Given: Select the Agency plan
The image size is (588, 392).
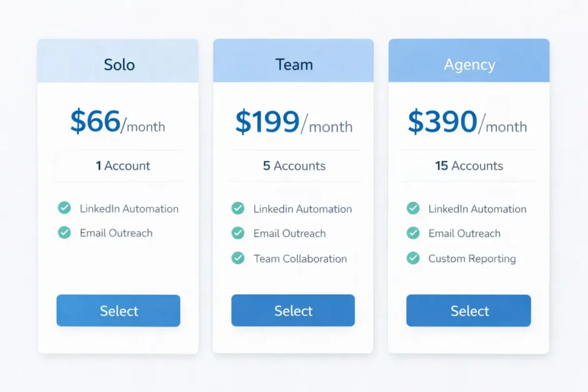Looking at the screenshot, I should click(x=469, y=311).
